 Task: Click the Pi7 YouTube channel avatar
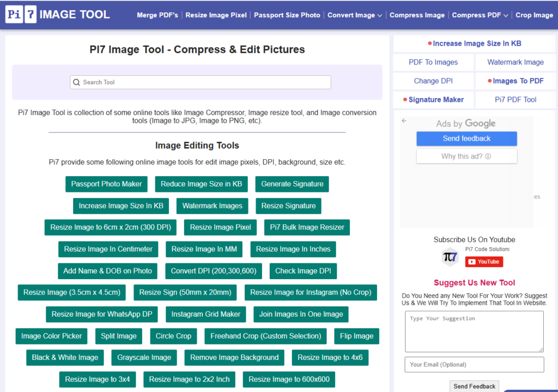pos(450,257)
